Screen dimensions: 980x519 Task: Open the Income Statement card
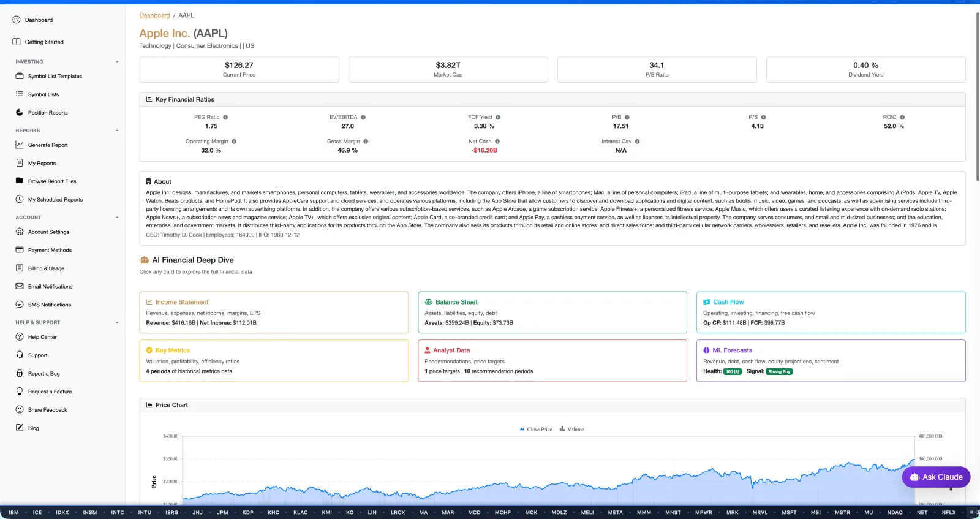point(274,313)
